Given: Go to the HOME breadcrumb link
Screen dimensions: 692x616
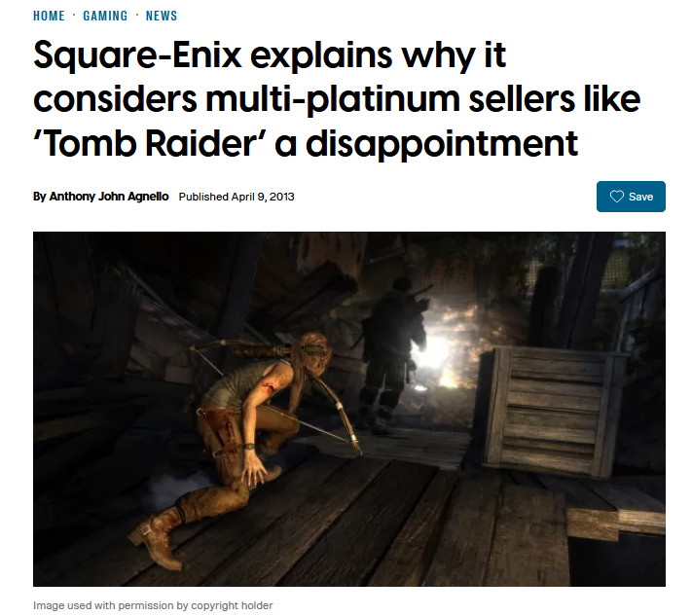Looking at the screenshot, I should pos(49,16).
